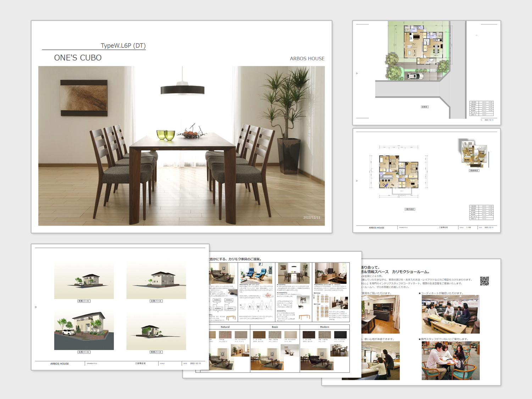Click the 2階平面図 label
Viewport: 532px width, 399px height.
(410, 209)
